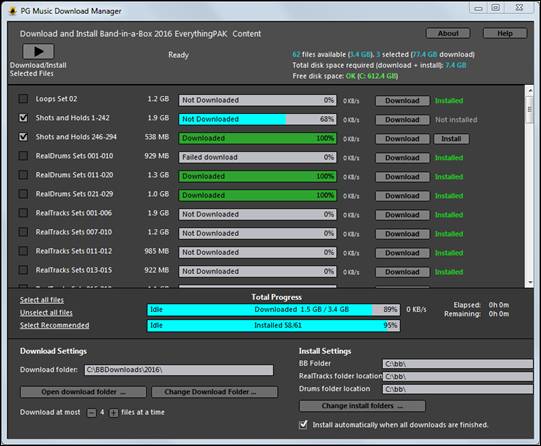This screenshot has width=541, height=446.
Task: Click the file list scroll down arrow
Action: pos(530,283)
